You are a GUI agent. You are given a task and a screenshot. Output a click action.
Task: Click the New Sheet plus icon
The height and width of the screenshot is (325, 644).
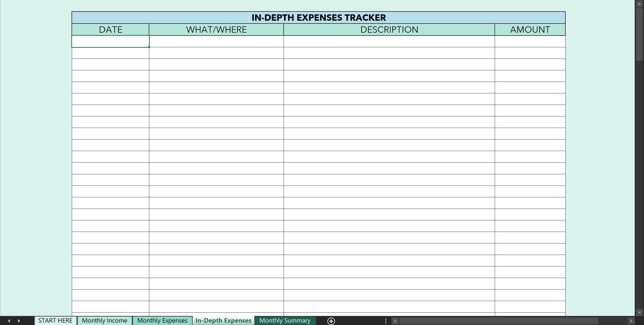click(331, 321)
